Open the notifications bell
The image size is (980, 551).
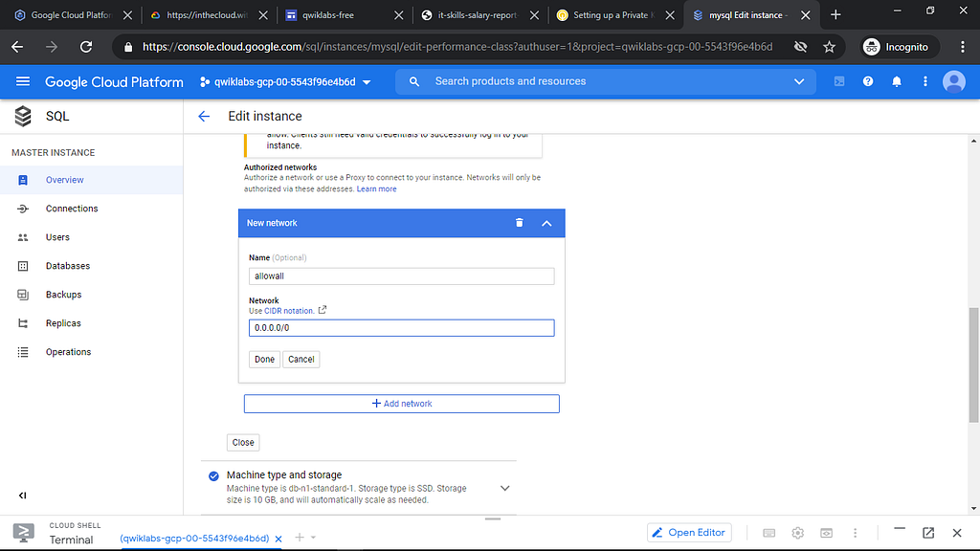897,82
